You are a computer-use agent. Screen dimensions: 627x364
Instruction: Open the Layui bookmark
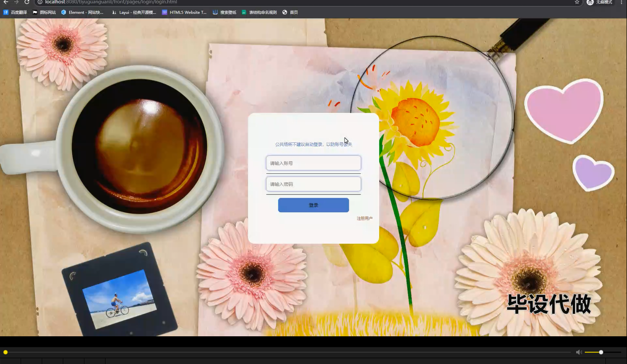(x=134, y=12)
